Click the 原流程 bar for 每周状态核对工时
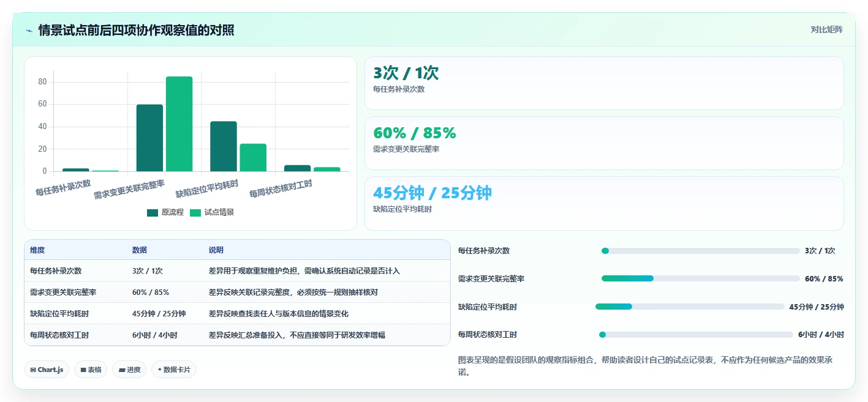Viewport: 868px width, 402px height. (x=297, y=168)
